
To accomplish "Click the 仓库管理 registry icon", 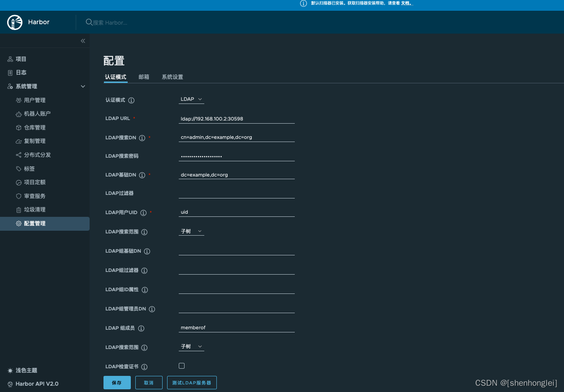I will click(x=18, y=128).
